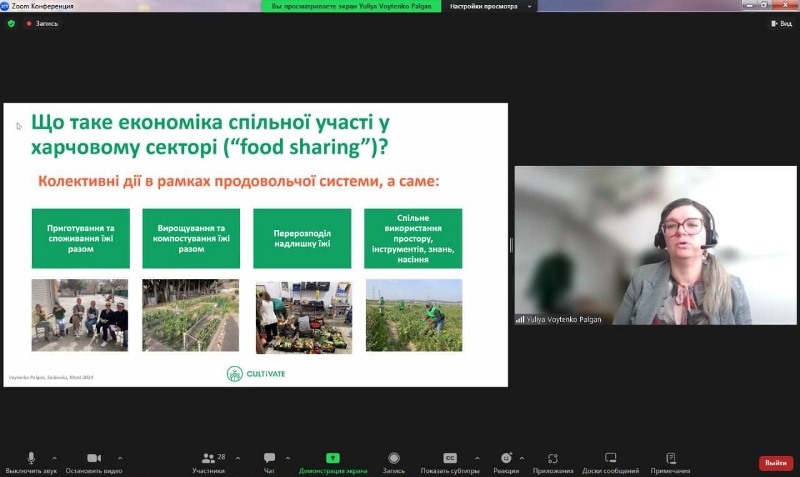
Task: Open Настройки просмотра view options menu
Action: pyautogui.click(x=488, y=6)
